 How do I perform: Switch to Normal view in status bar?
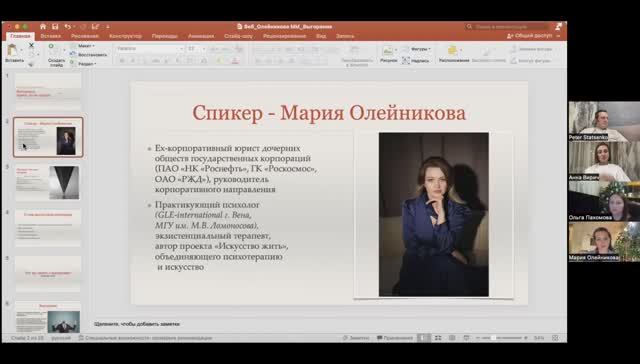(x=423, y=338)
